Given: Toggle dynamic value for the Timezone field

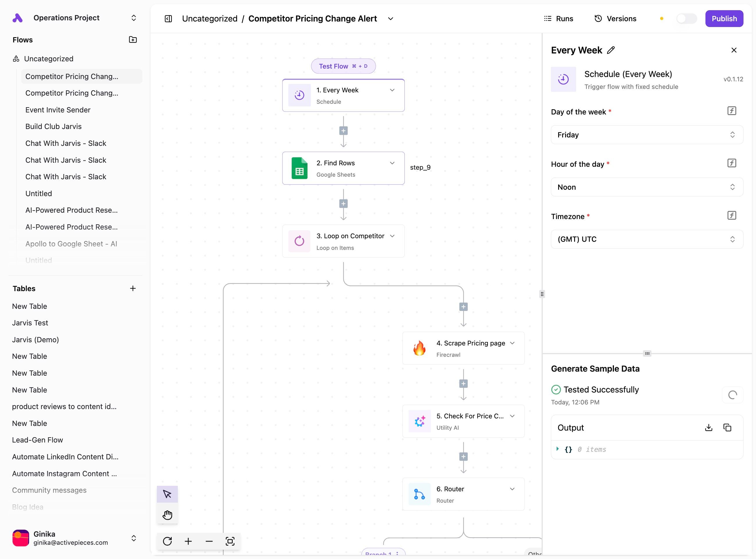Looking at the screenshot, I should point(732,216).
